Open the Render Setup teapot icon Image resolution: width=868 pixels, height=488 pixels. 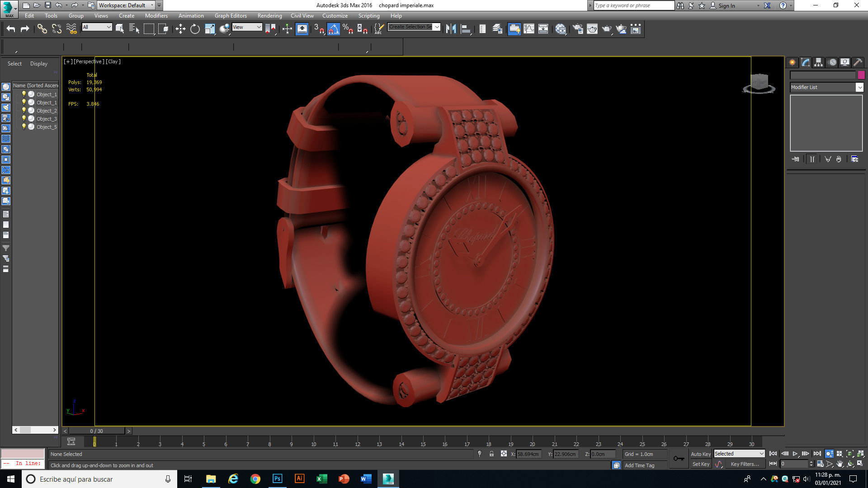(578, 29)
